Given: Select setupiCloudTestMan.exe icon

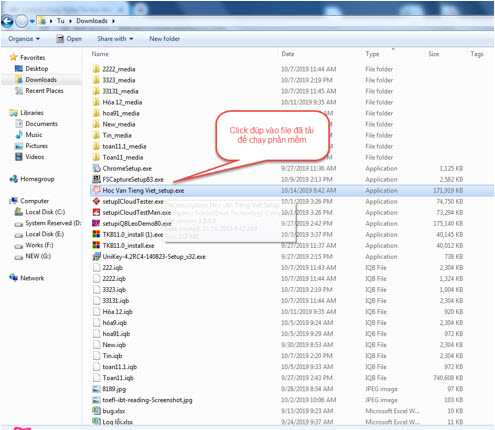Looking at the screenshot, I should [96, 212].
